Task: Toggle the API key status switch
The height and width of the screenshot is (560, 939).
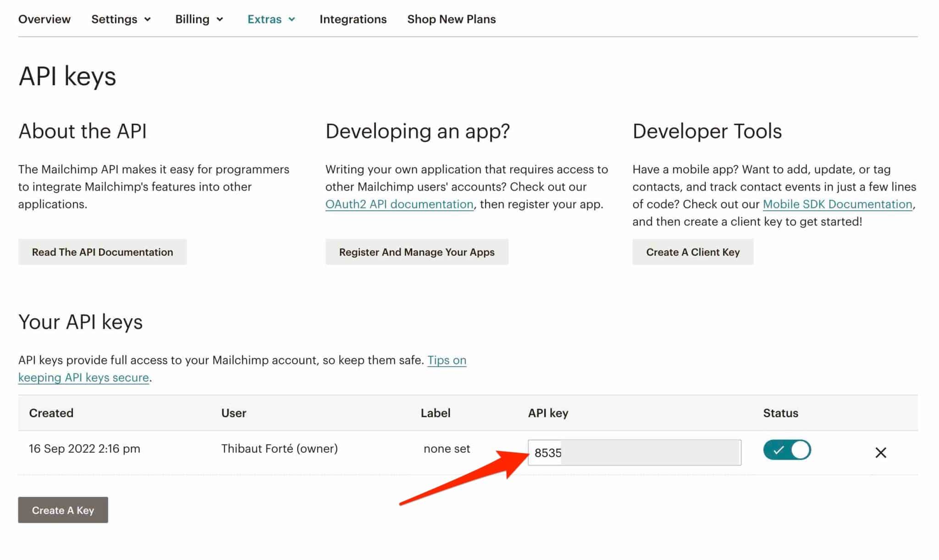Action: [787, 450]
